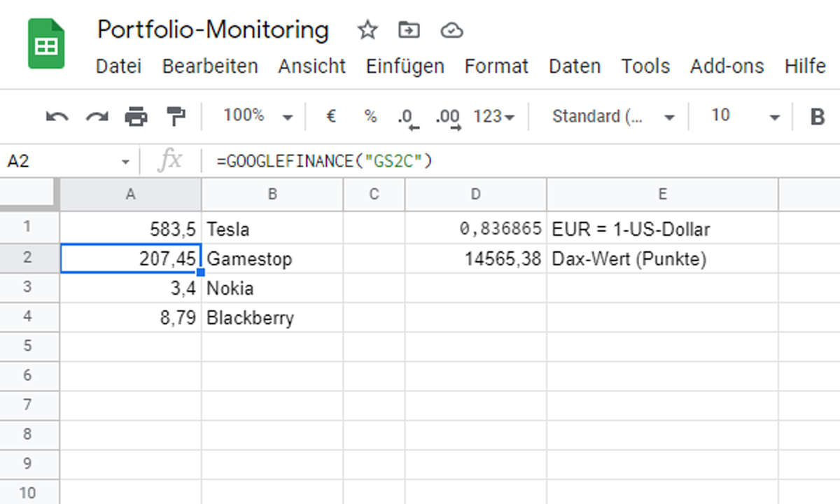Open the 123 number format dropdown
Screen dimensions: 840x504
(x=493, y=116)
